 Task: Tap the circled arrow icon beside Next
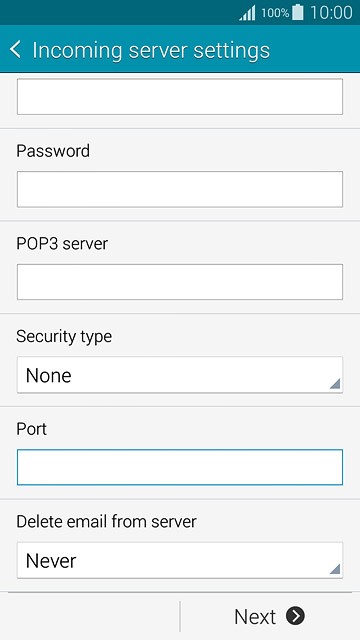[295, 616]
